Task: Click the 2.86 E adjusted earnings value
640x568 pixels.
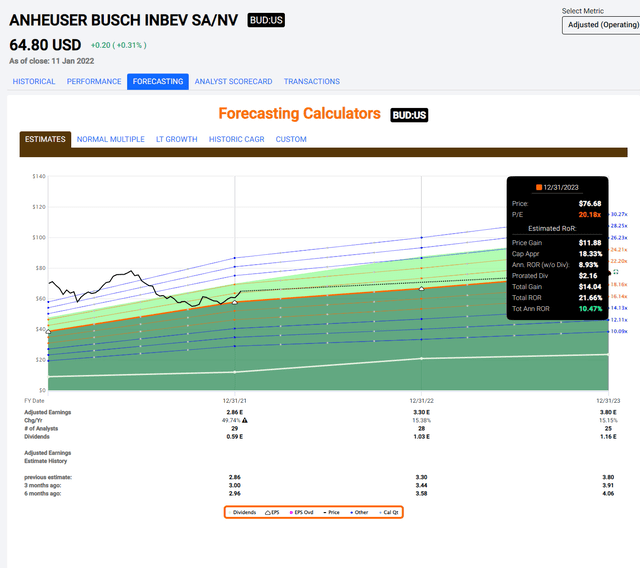Action: tap(235, 412)
